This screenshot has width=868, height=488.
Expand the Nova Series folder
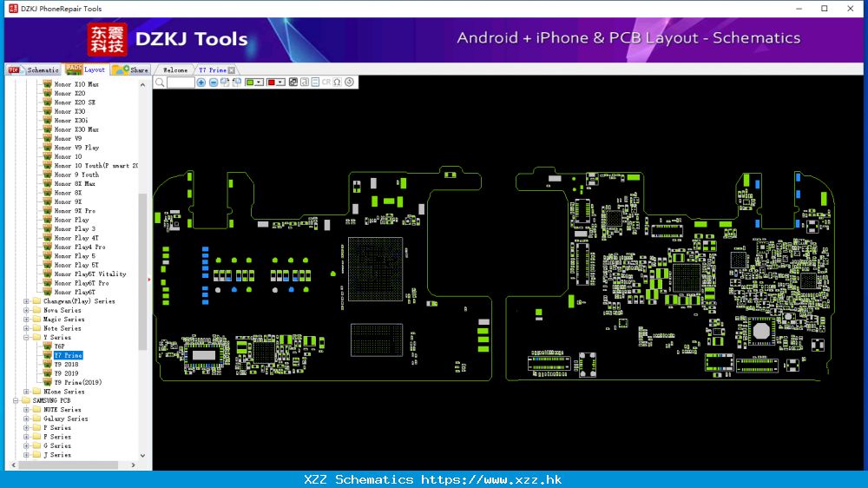[27, 310]
